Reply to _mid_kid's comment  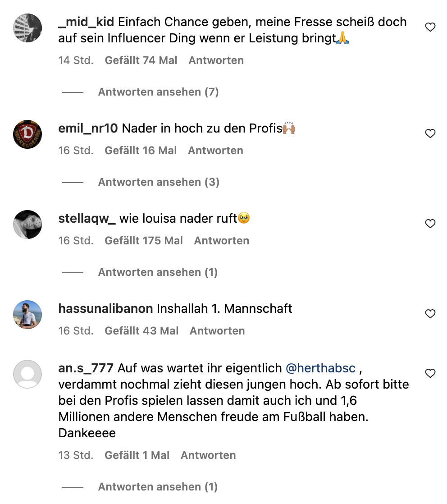click(216, 60)
